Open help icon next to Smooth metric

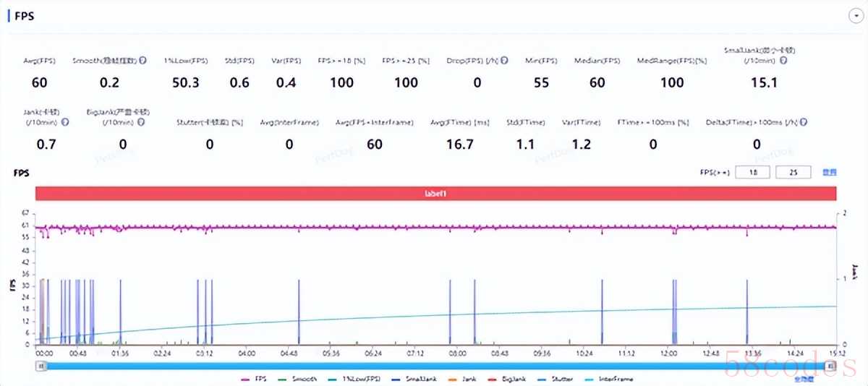[x=143, y=61]
